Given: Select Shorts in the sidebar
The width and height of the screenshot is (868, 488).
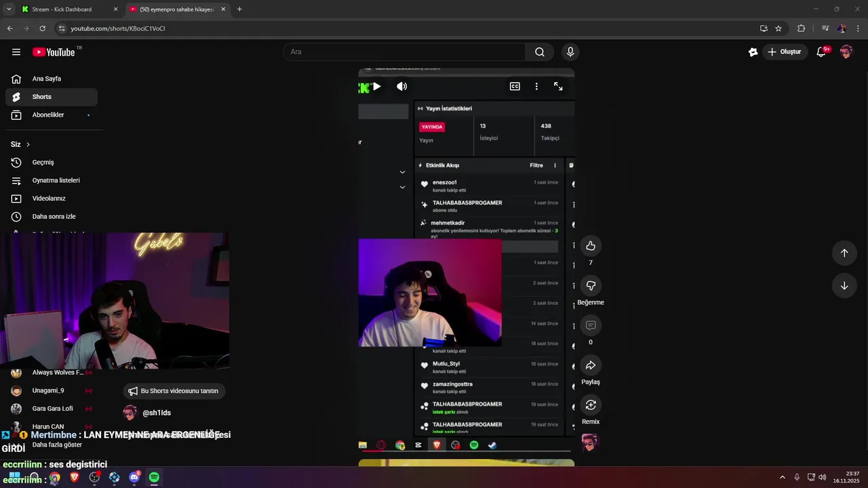Looking at the screenshot, I should click(x=52, y=97).
